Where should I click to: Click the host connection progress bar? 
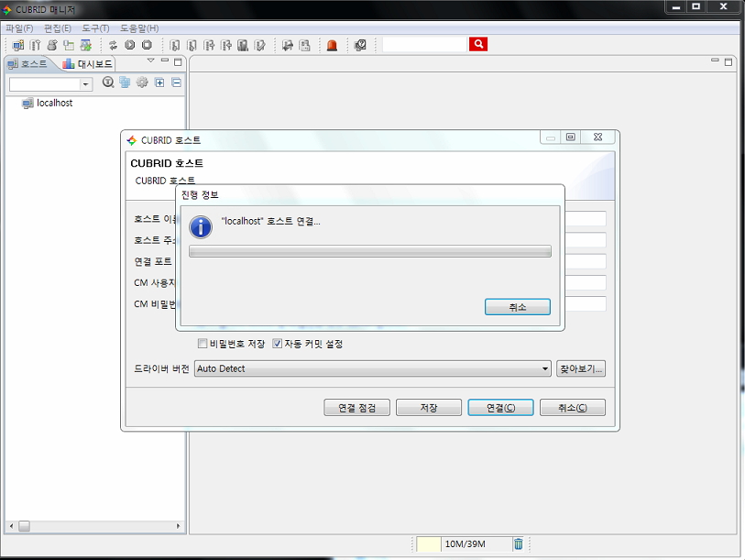point(369,251)
